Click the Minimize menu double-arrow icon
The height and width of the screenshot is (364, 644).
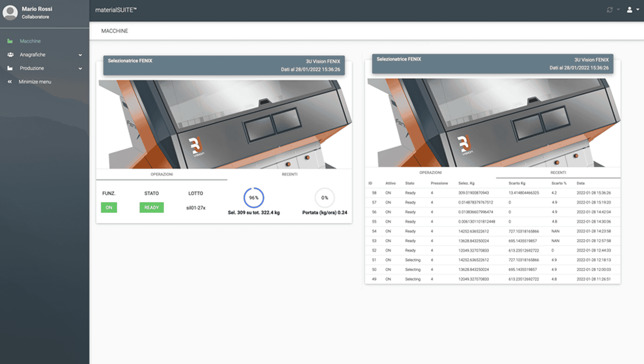pos(10,82)
